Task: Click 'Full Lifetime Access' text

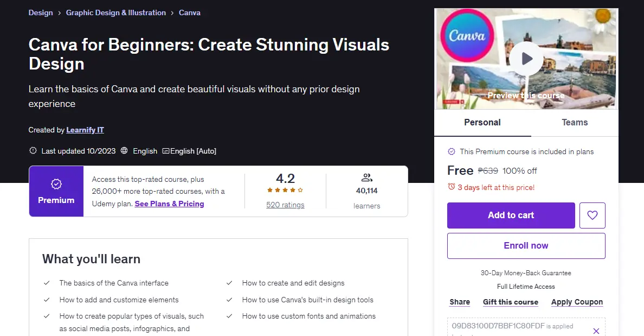Action: click(526, 287)
